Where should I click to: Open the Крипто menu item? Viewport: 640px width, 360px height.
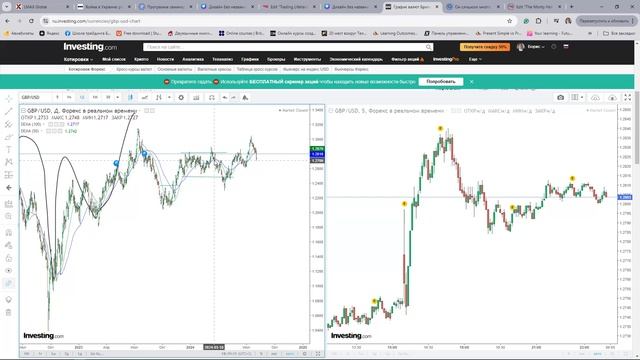tap(141, 59)
